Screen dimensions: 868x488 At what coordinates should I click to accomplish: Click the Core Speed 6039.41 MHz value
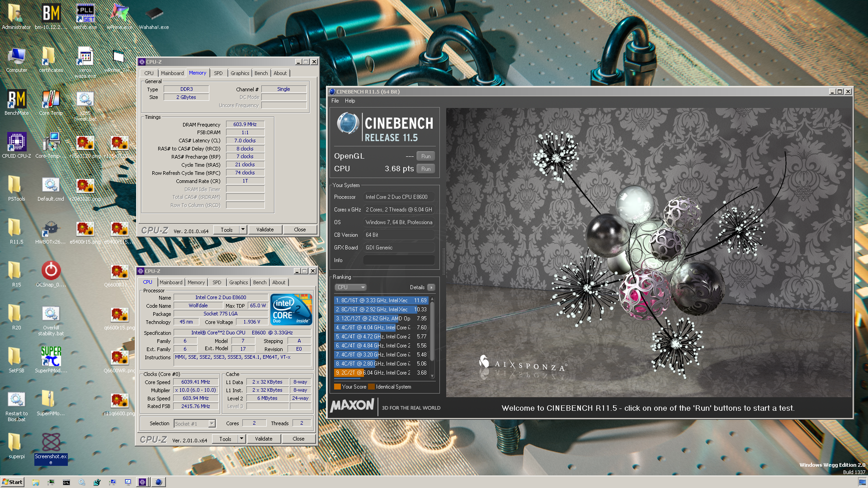pos(196,382)
